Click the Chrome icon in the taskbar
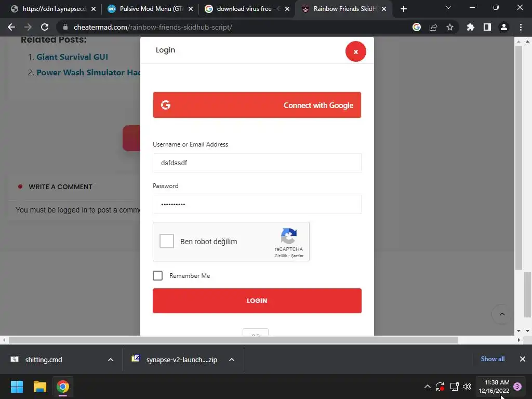This screenshot has height=399, width=532. click(63, 387)
